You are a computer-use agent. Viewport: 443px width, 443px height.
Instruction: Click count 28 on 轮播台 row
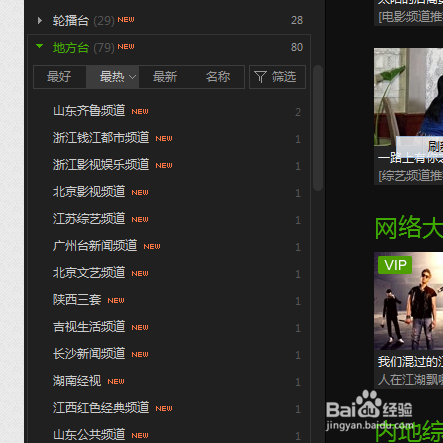point(297,21)
